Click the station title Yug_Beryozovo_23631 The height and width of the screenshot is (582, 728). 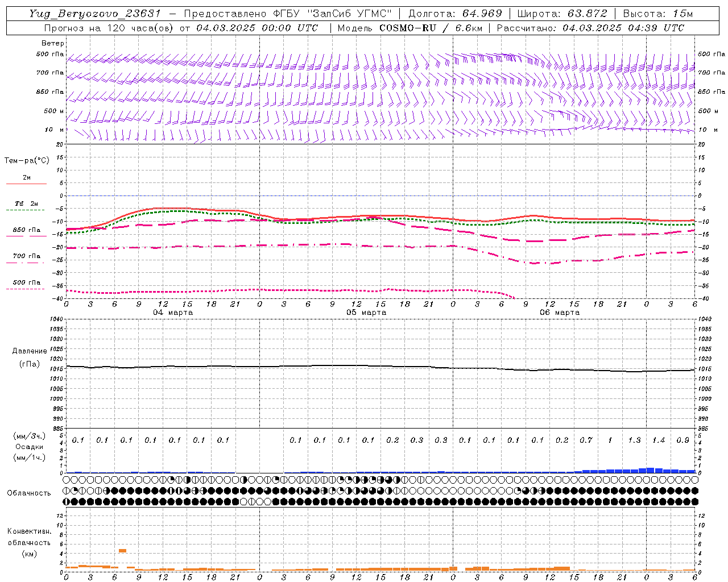pyautogui.click(x=96, y=14)
